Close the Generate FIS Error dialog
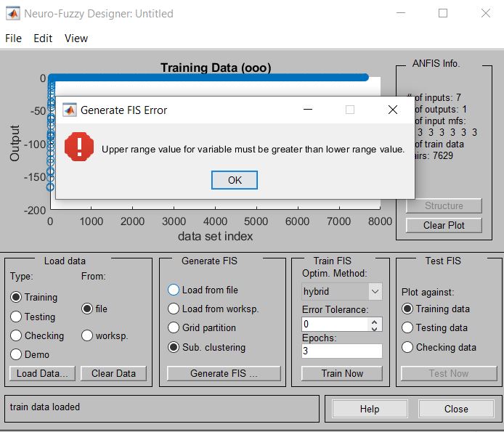The height and width of the screenshot is (432, 504). pos(392,110)
